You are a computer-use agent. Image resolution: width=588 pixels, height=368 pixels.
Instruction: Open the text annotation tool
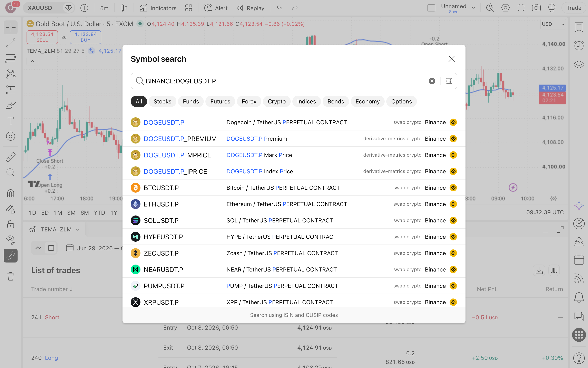pos(10,121)
